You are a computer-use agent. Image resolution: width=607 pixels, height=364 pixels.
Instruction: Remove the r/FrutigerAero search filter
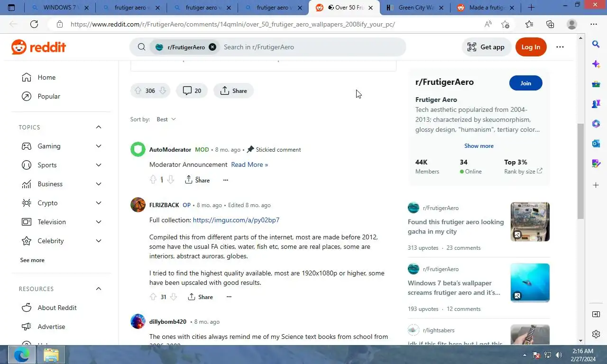212,47
